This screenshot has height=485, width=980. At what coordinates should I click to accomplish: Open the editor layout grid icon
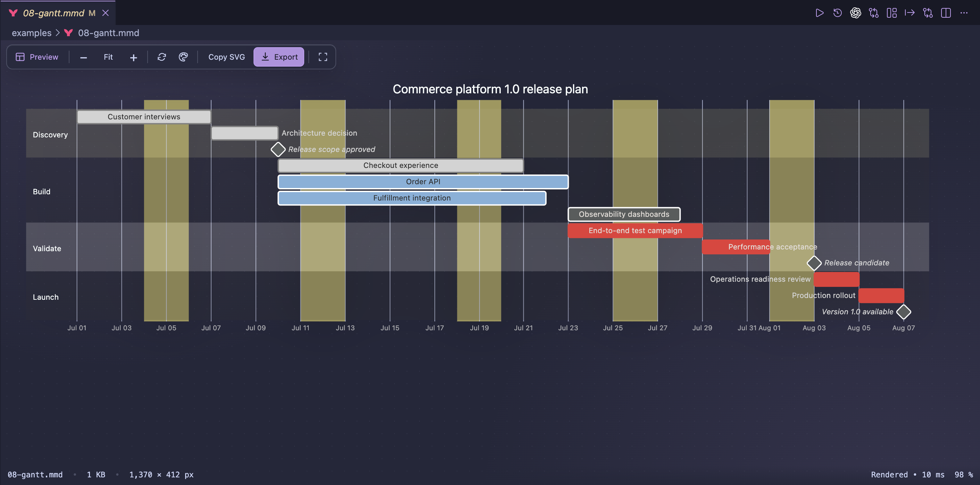[892, 13]
